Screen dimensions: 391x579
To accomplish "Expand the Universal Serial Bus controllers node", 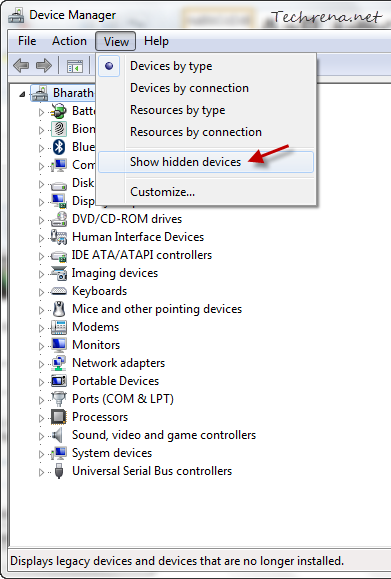I will [41, 472].
